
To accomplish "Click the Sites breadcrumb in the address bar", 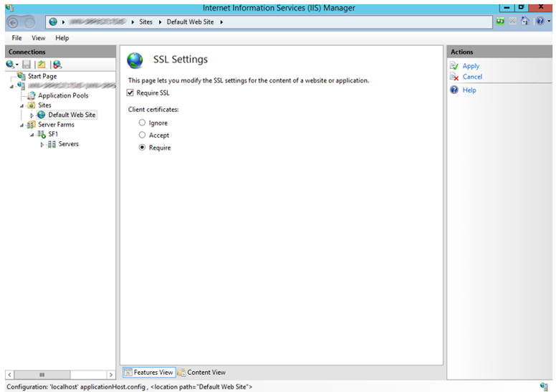I will pyautogui.click(x=145, y=22).
